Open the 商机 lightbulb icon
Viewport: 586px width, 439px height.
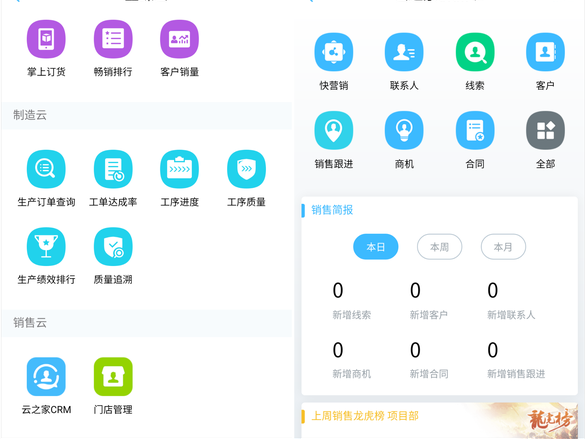[x=404, y=130]
